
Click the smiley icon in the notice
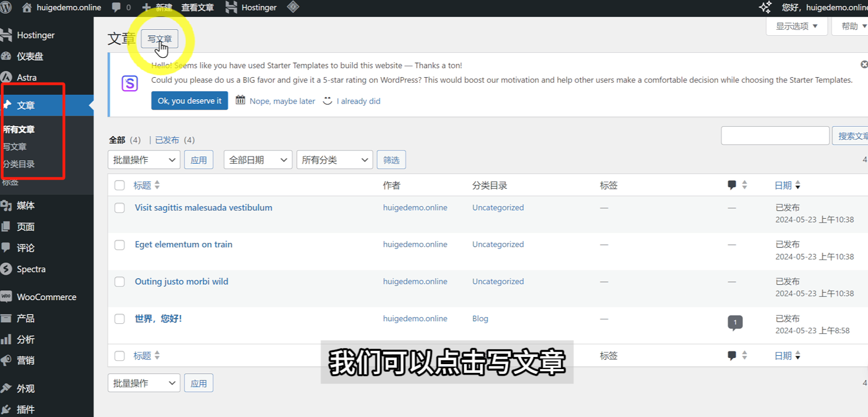point(327,101)
